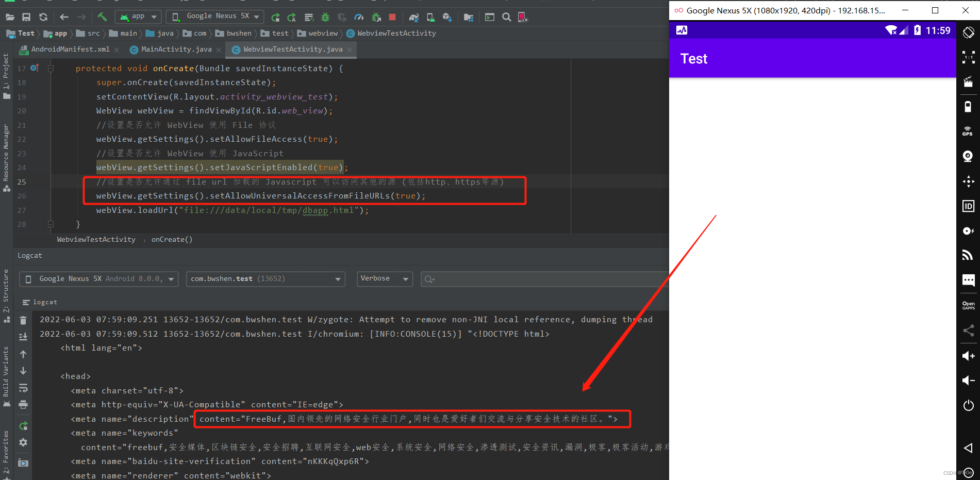The width and height of the screenshot is (980, 480).
Task: Click the Debug app bug icon
Action: tap(325, 18)
